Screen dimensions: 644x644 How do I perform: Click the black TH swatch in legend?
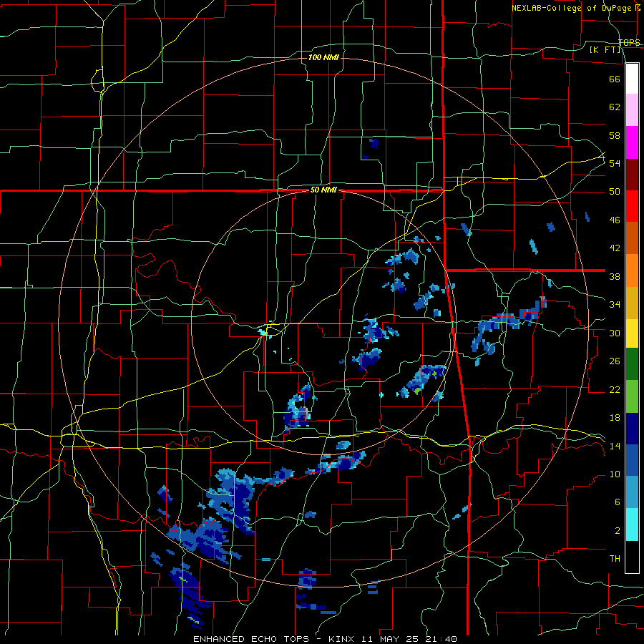[632, 557]
